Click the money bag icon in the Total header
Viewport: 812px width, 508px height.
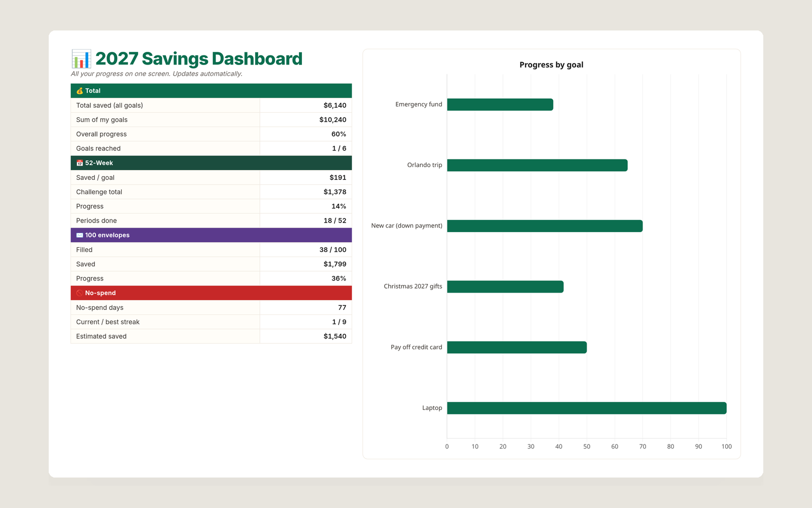pos(80,91)
